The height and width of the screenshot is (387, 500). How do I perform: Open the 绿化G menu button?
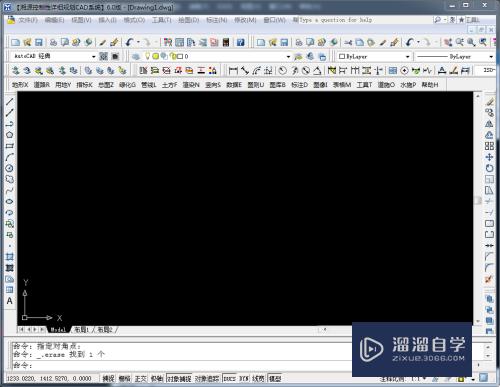pyautogui.click(x=127, y=85)
